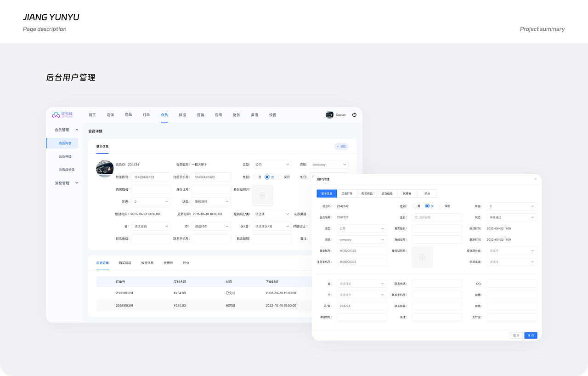Select 男 radio on the 会员详情 page
Screen dimensions: 588x376
[254, 177]
